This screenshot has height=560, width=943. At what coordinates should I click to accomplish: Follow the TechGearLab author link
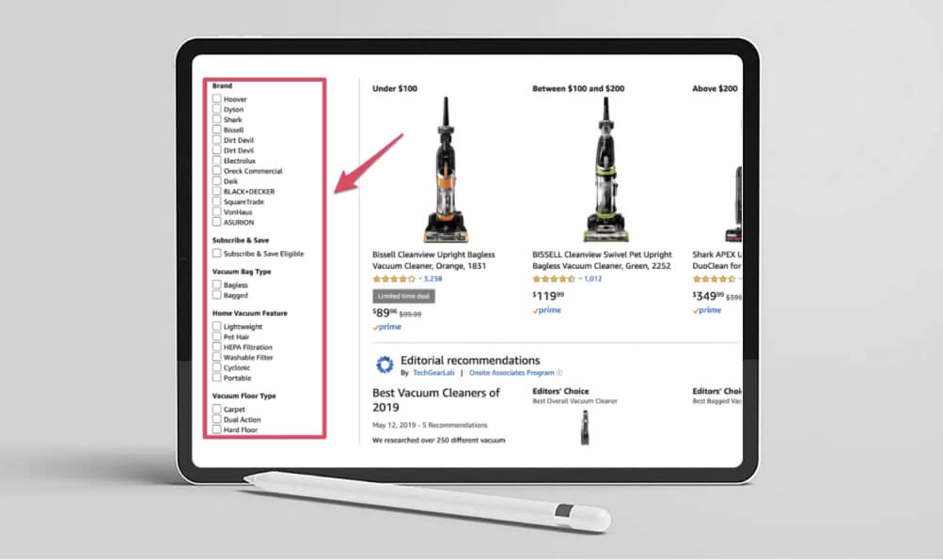pos(433,373)
